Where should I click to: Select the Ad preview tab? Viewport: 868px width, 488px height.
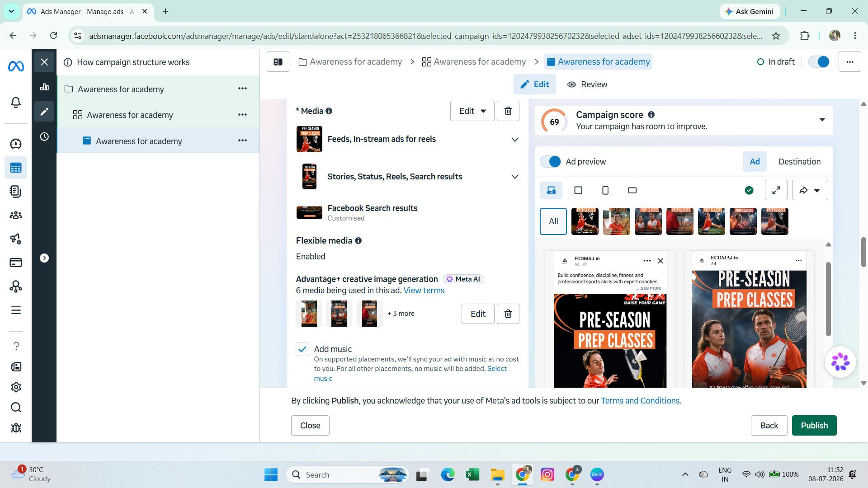point(755,162)
